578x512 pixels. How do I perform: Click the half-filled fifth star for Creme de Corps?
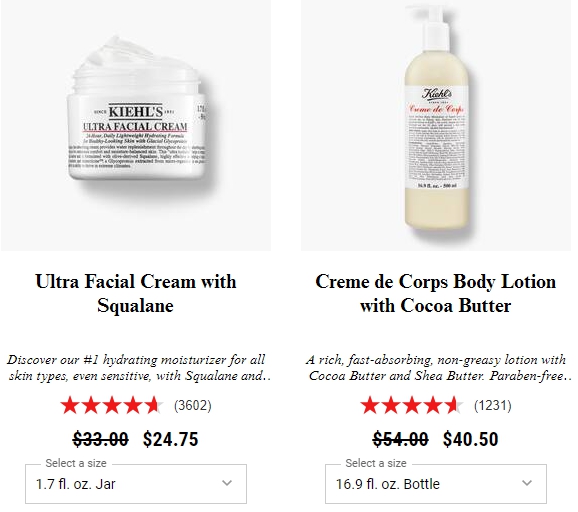pos(453,405)
